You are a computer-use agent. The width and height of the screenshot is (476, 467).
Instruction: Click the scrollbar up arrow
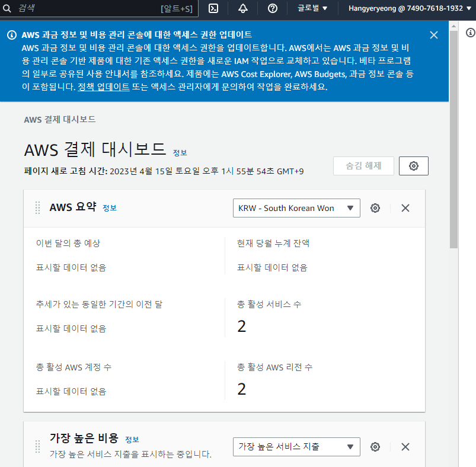453,26
